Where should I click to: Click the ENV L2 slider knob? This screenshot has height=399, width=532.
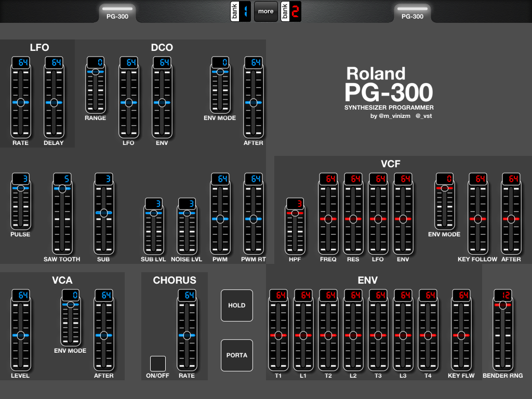point(353,335)
